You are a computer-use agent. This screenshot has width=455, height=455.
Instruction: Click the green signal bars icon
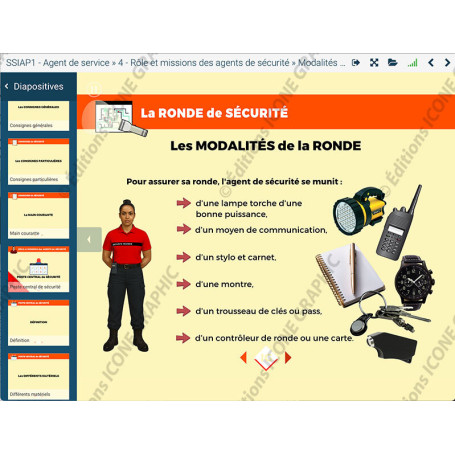pos(413,62)
